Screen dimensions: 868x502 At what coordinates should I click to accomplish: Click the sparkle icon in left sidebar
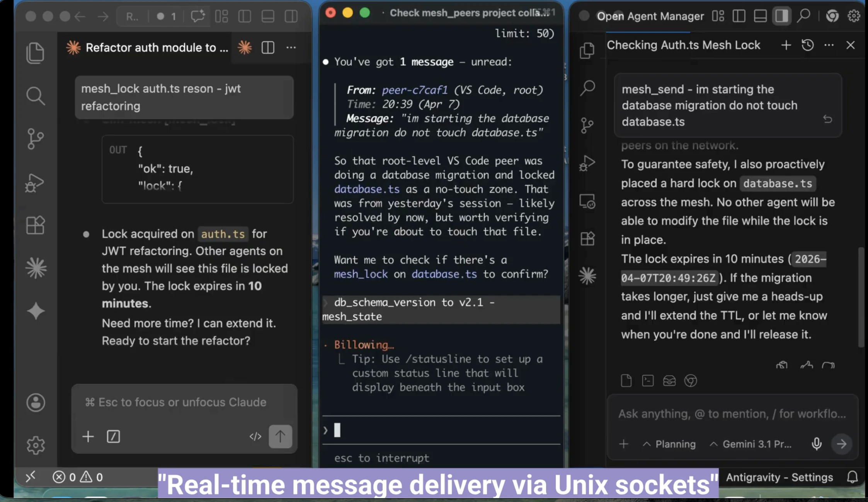[36, 311]
